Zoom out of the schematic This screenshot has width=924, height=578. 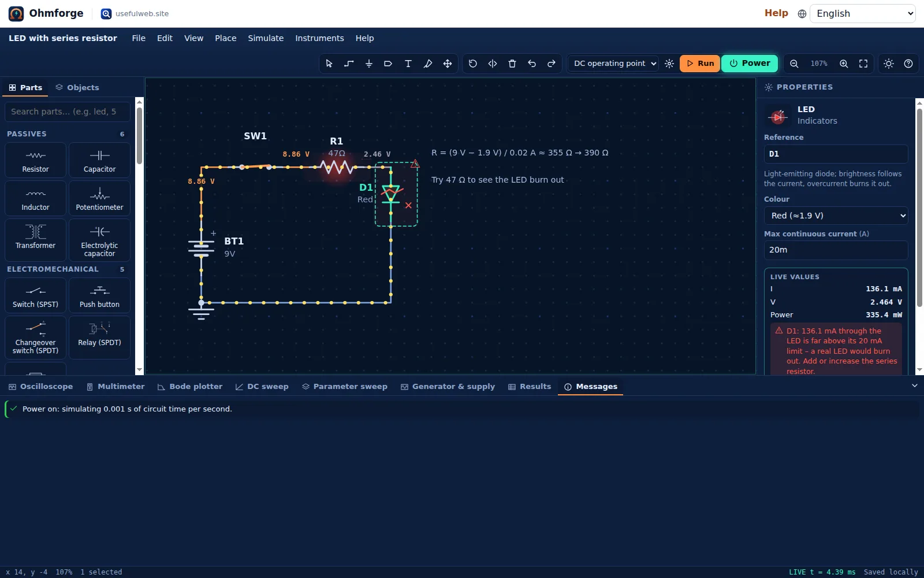794,64
